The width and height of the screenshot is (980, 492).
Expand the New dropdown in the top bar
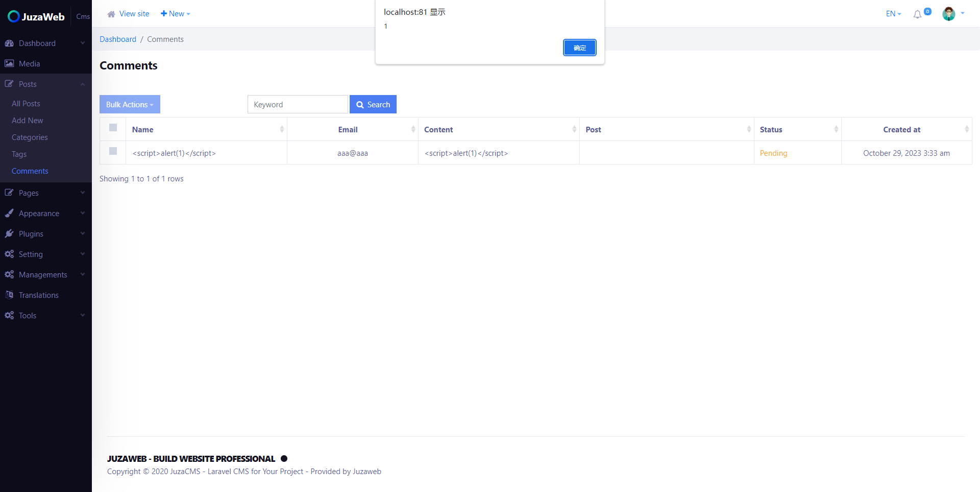pyautogui.click(x=175, y=13)
